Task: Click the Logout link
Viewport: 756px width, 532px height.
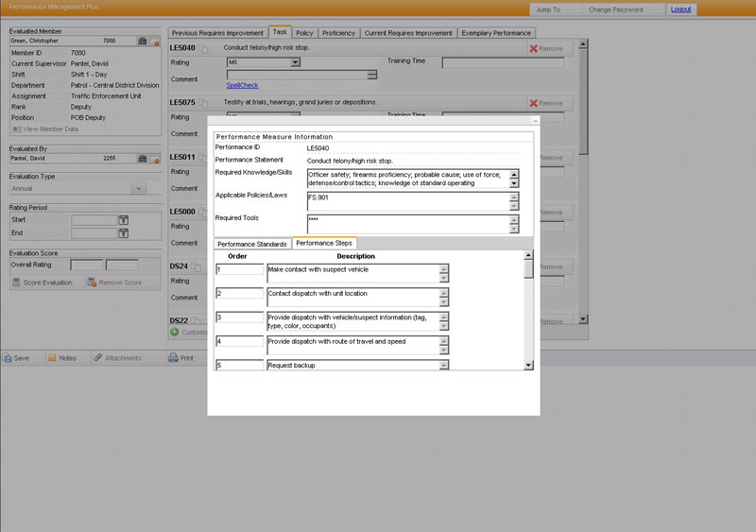Action: 680,9
